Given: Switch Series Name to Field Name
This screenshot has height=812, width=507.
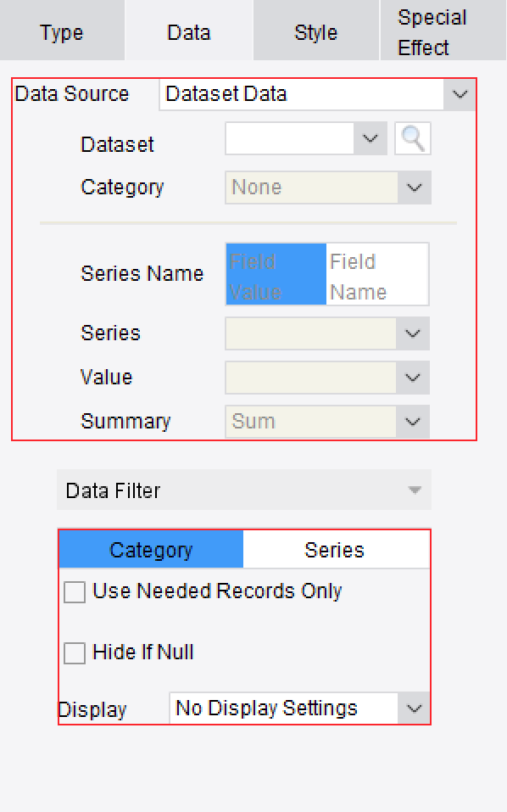Looking at the screenshot, I should [376, 273].
